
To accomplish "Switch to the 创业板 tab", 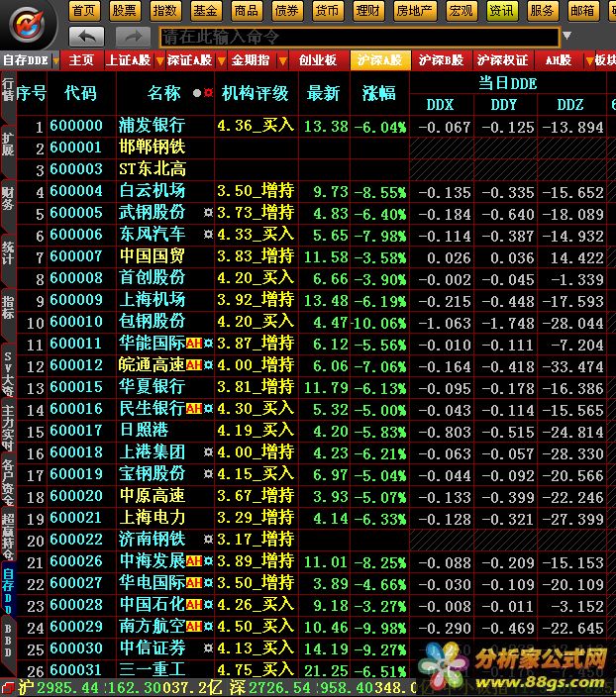I will (x=318, y=60).
